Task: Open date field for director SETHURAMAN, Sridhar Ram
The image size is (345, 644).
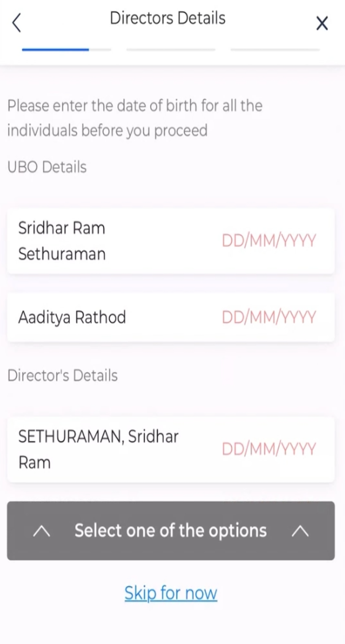Action: coord(269,449)
